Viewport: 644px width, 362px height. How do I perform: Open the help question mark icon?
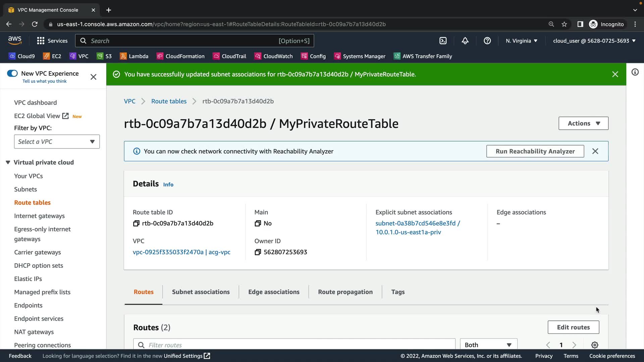click(487, 41)
